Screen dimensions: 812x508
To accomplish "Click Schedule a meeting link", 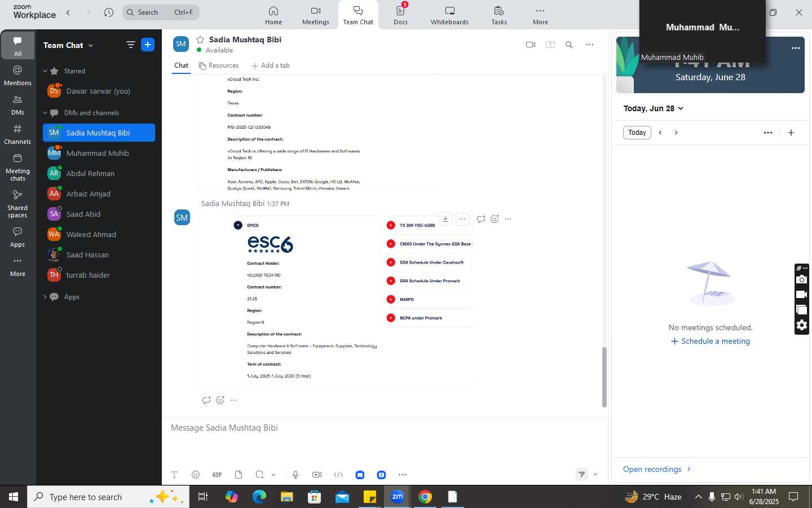I will pos(710,341).
